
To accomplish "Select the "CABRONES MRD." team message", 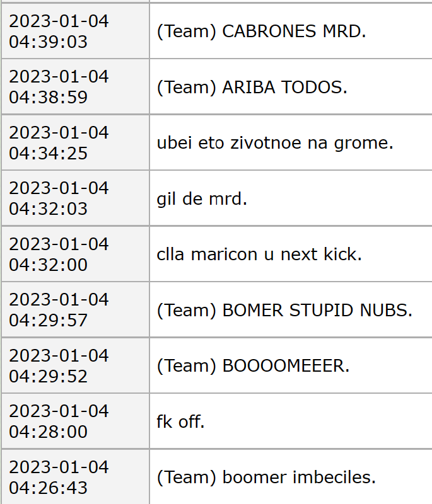I will (x=261, y=32).
